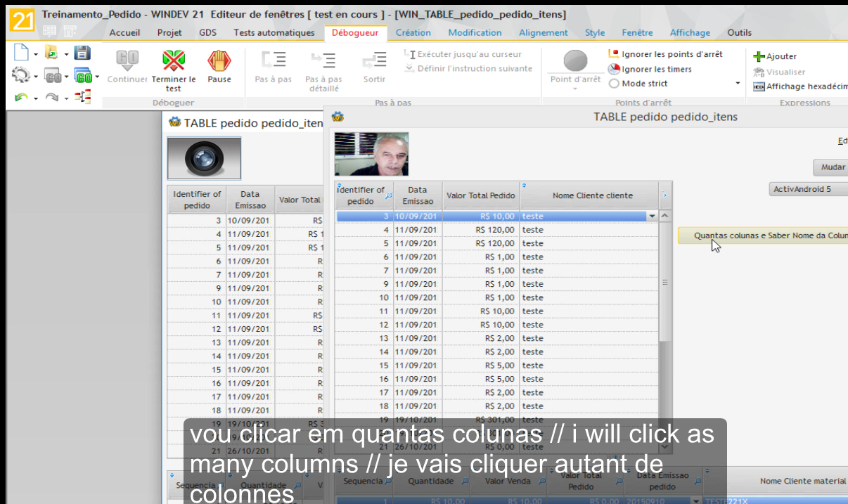The image size is (848, 504).
Task: Open the Projet ribbon tab
Action: pos(169,32)
